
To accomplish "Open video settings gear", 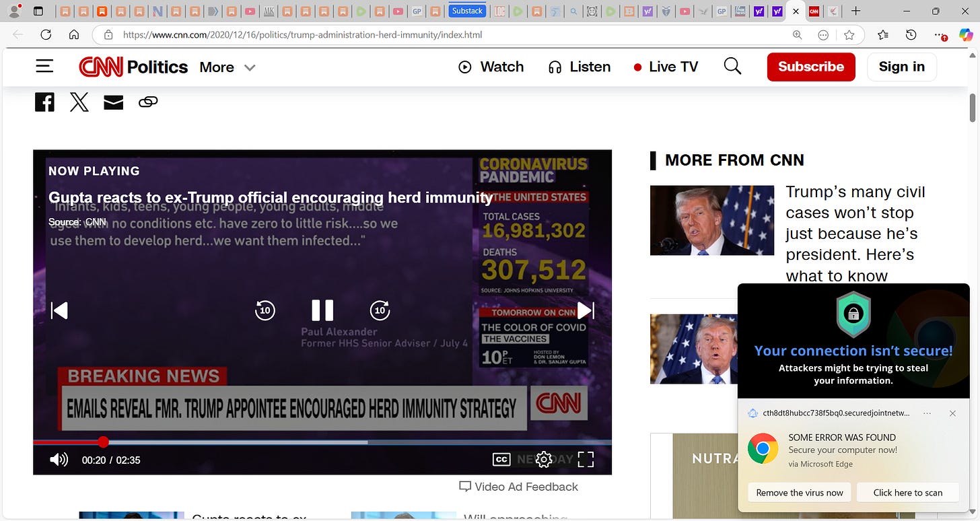I will coord(544,460).
